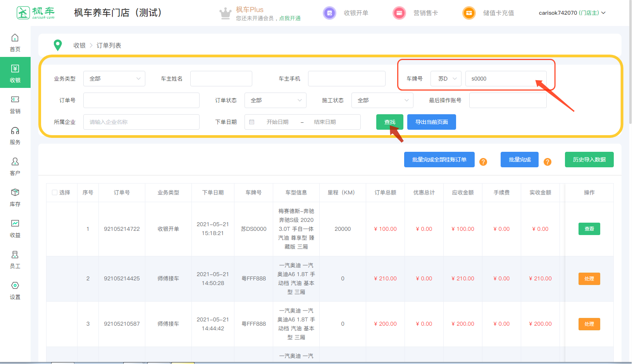This screenshot has width=632, height=364.
Task: Click orange help icon beside 批量完成全部挂账订单
Action: (x=483, y=162)
